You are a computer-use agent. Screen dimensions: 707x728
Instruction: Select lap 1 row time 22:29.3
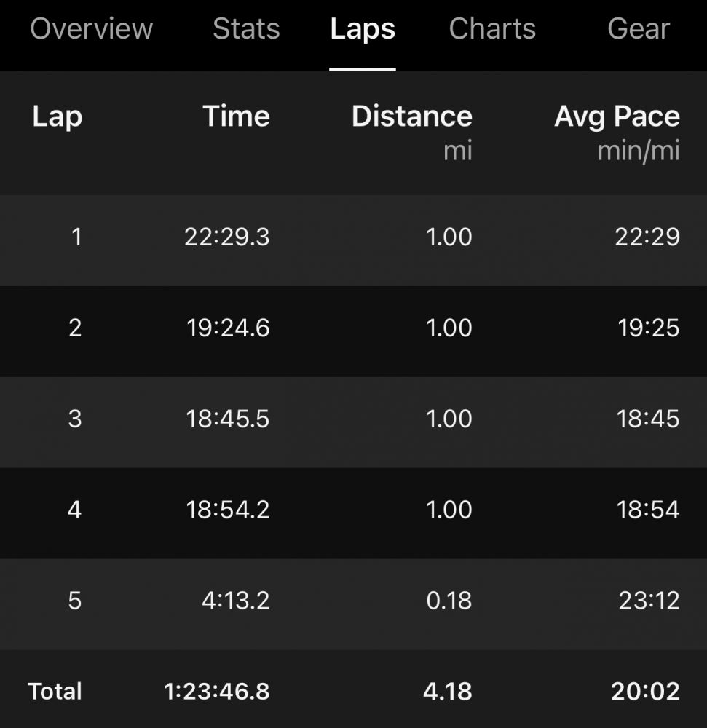226,237
